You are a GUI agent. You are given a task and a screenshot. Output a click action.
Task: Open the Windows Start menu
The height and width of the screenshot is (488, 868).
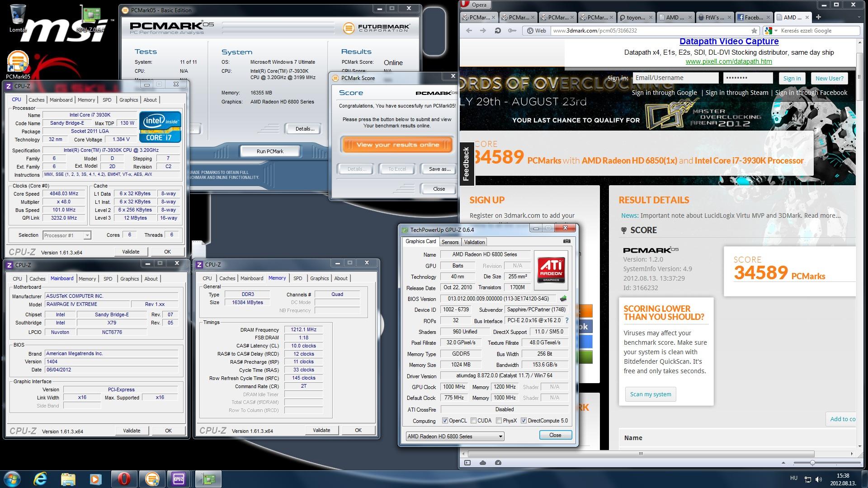tap(12, 479)
